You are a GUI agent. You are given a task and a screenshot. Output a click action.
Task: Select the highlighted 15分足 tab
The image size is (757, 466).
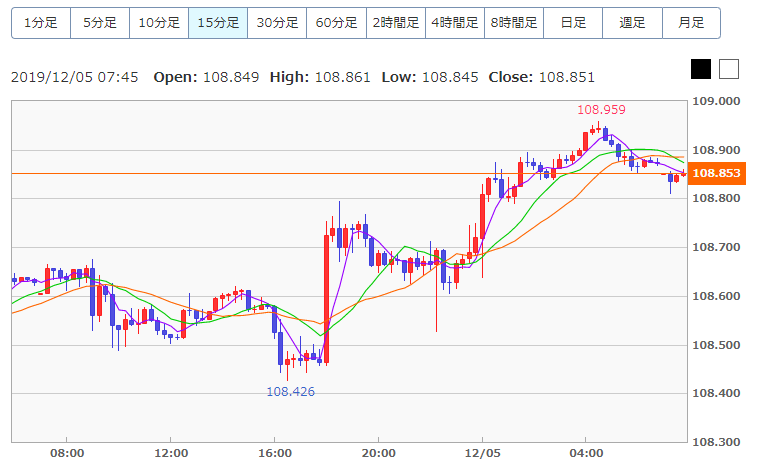click(x=218, y=23)
